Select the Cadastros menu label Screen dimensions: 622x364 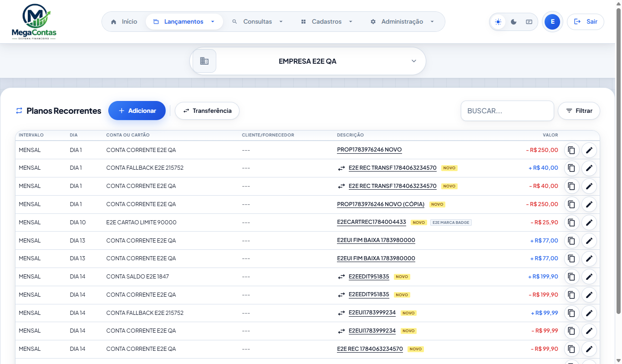[x=326, y=21]
